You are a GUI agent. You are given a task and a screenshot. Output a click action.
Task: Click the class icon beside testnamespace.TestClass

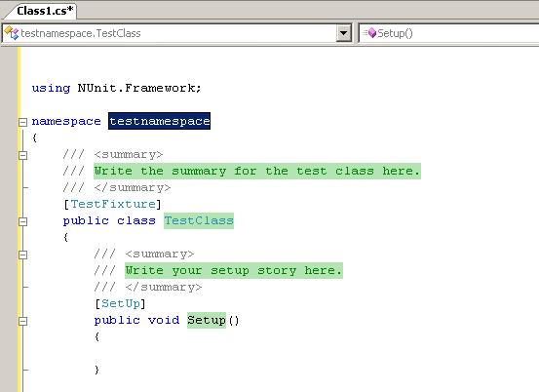[x=12, y=33]
